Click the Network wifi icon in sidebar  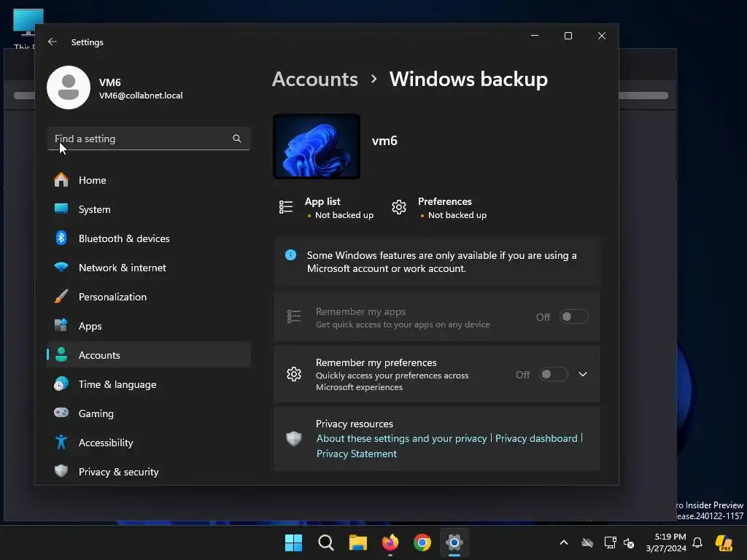(x=61, y=268)
